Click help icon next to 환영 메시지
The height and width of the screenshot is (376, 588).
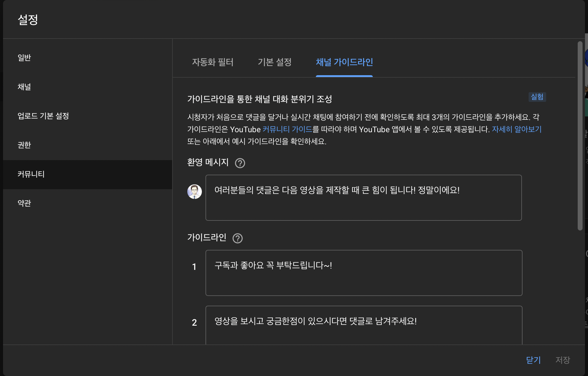pyautogui.click(x=240, y=163)
